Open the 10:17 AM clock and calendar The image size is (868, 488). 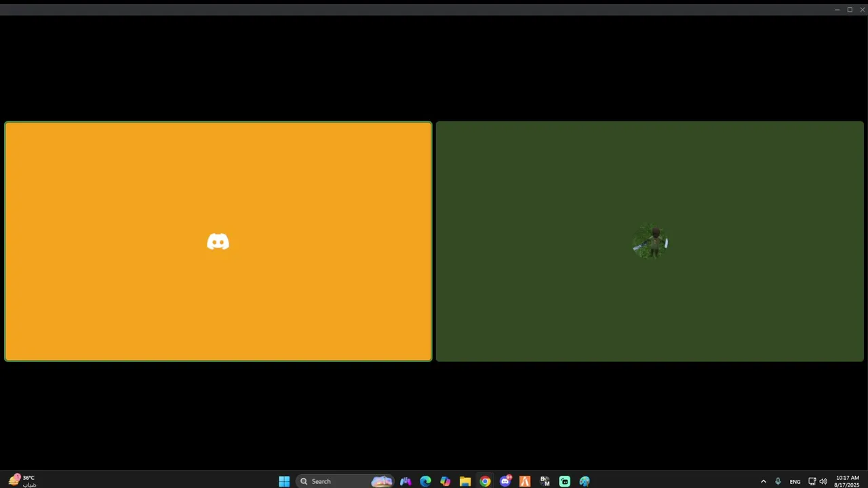[x=847, y=481]
